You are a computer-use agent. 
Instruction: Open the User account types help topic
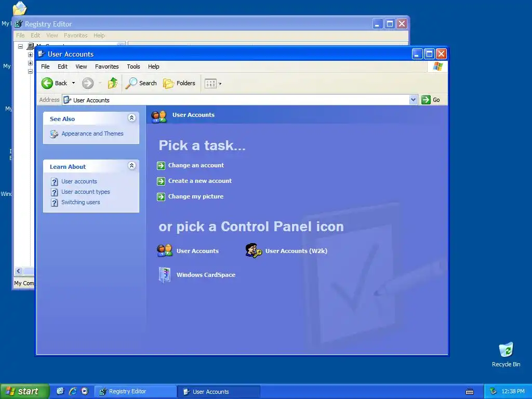click(x=86, y=192)
